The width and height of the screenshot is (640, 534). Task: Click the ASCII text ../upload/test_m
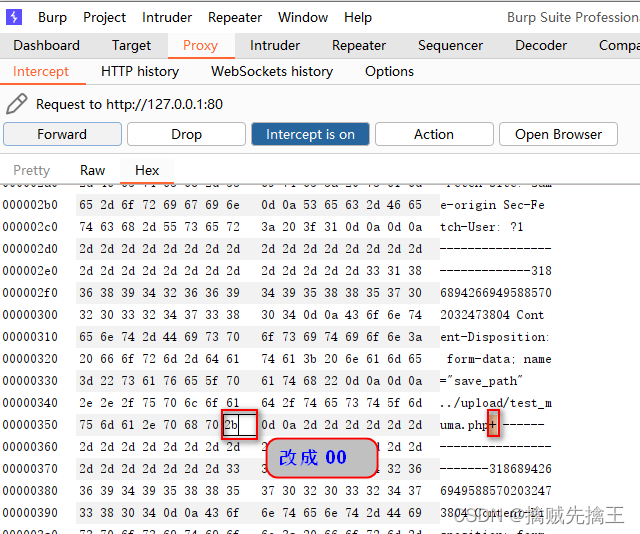click(x=496, y=403)
